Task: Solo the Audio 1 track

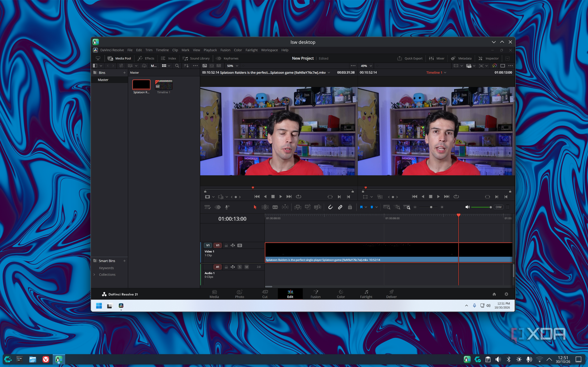Action: point(239,267)
